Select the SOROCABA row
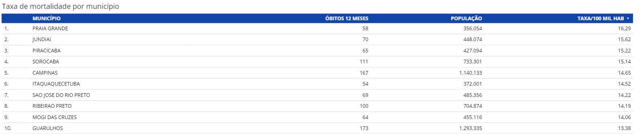 click(x=317, y=62)
